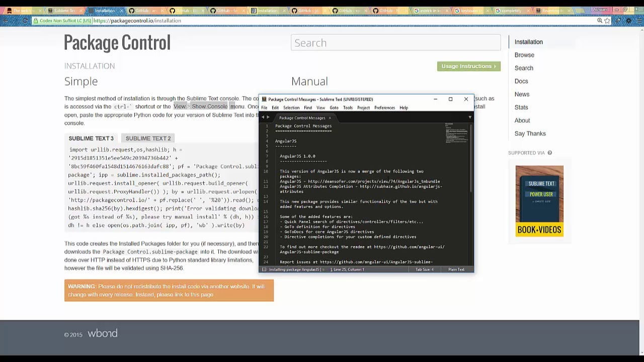Open the View menu in Sublime Text
Viewport: 644px width, 362px height.
(320, 108)
